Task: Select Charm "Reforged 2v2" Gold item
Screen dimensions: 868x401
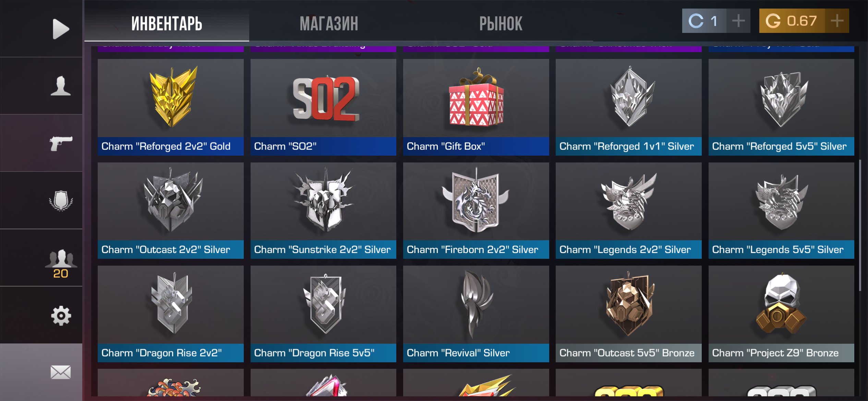Action: click(x=171, y=107)
